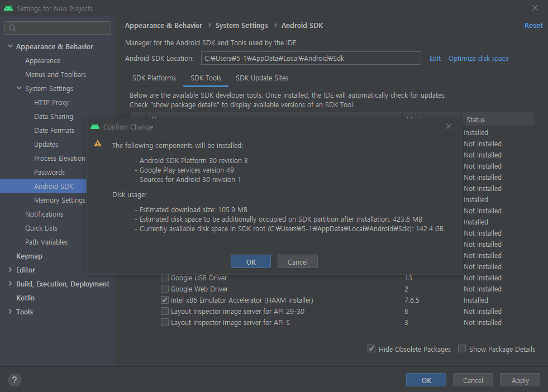The image size is (548, 392).
Task: Check the Google USB Driver checkbox
Action: pyautogui.click(x=165, y=278)
